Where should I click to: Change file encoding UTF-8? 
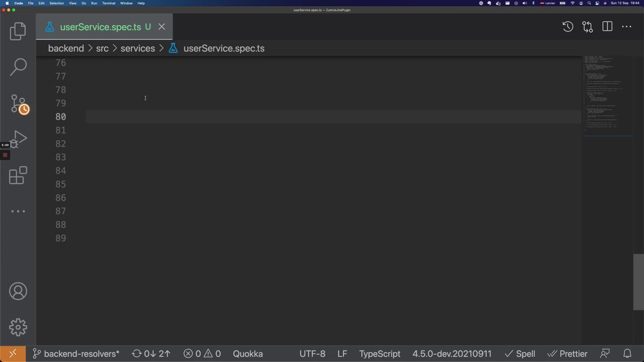(x=312, y=354)
